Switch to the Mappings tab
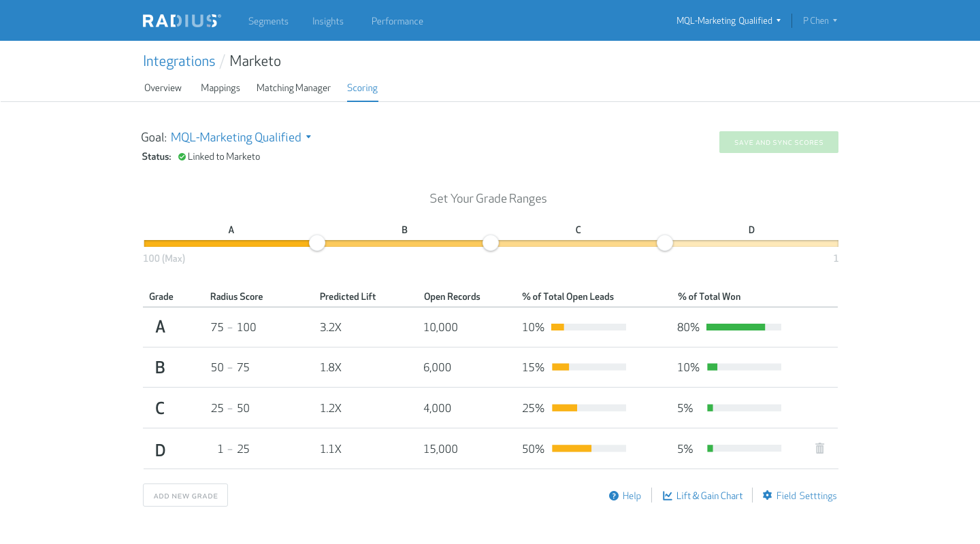This screenshot has width=980, height=544. pos(220,88)
